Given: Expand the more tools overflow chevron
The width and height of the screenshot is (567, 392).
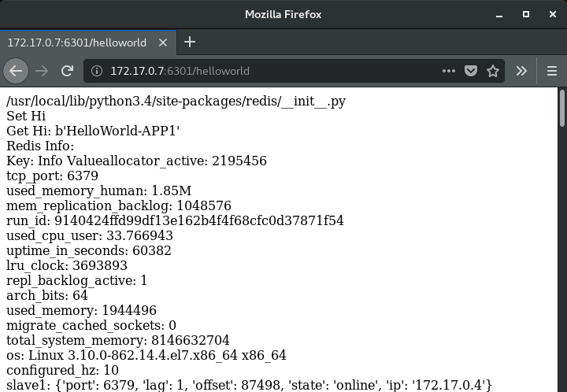Looking at the screenshot, I should point(521,71).
